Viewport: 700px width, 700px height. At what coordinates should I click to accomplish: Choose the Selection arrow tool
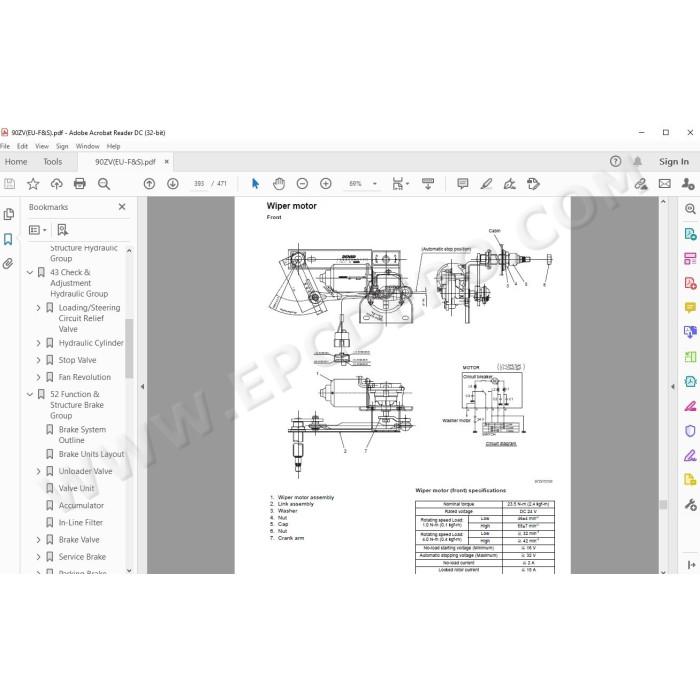tap(255, 183)
